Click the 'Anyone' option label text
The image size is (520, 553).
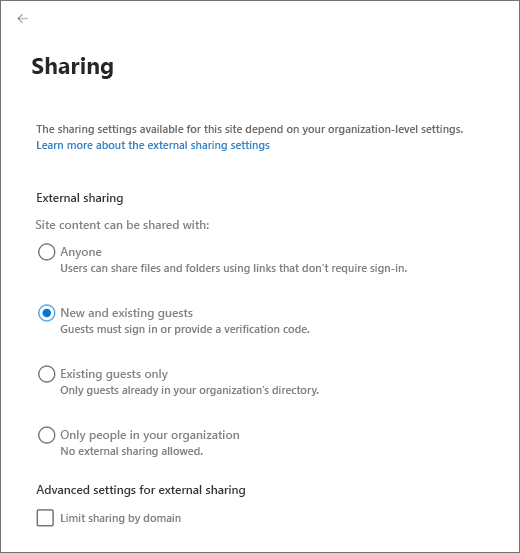81,252
